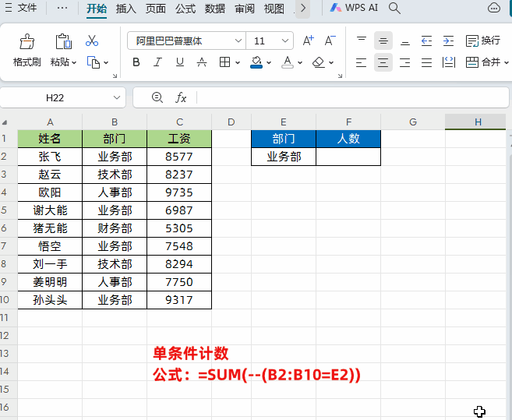
Task: Decrease font size with A- icon
Action: 330,41
